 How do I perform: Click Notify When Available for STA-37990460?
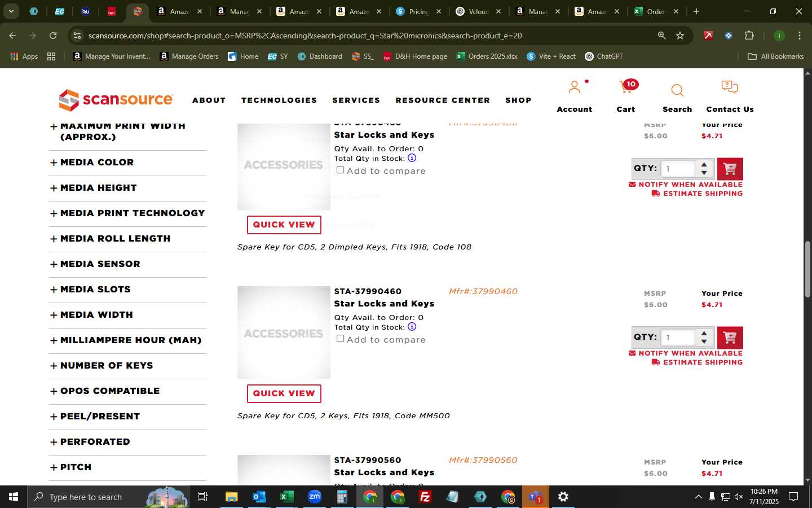[686, 353]
